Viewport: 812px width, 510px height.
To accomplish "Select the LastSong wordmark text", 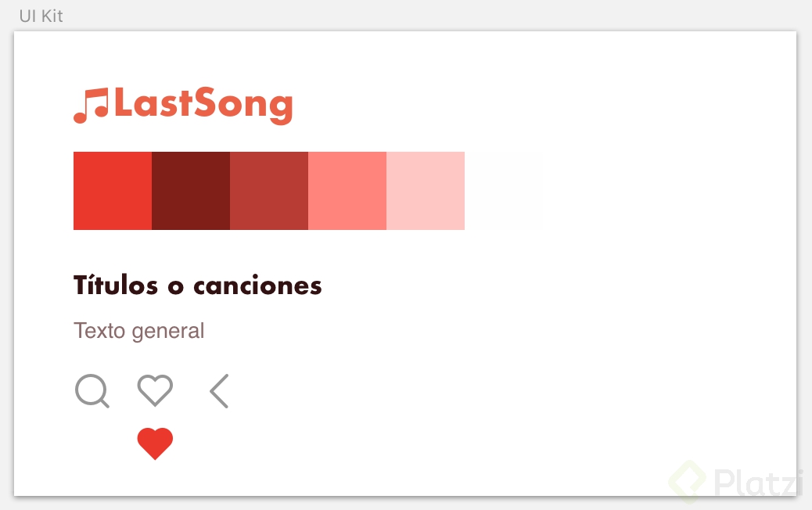I will 203,105.
